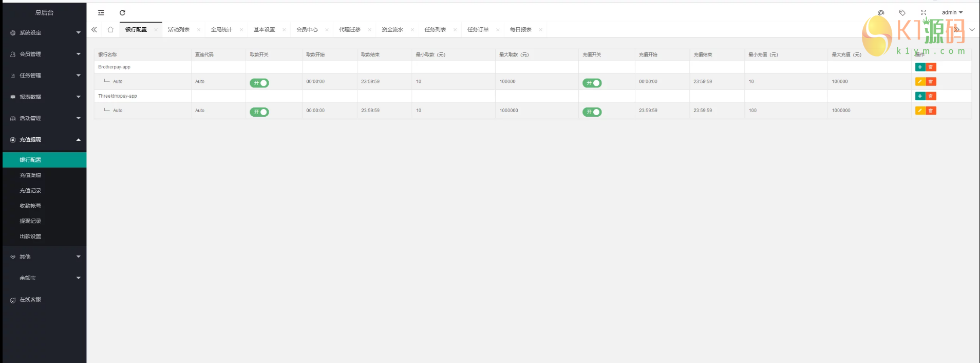Close the 资金流水 tab
The width and height of the screenshot is (980, 363).
[x=412, y=30]
